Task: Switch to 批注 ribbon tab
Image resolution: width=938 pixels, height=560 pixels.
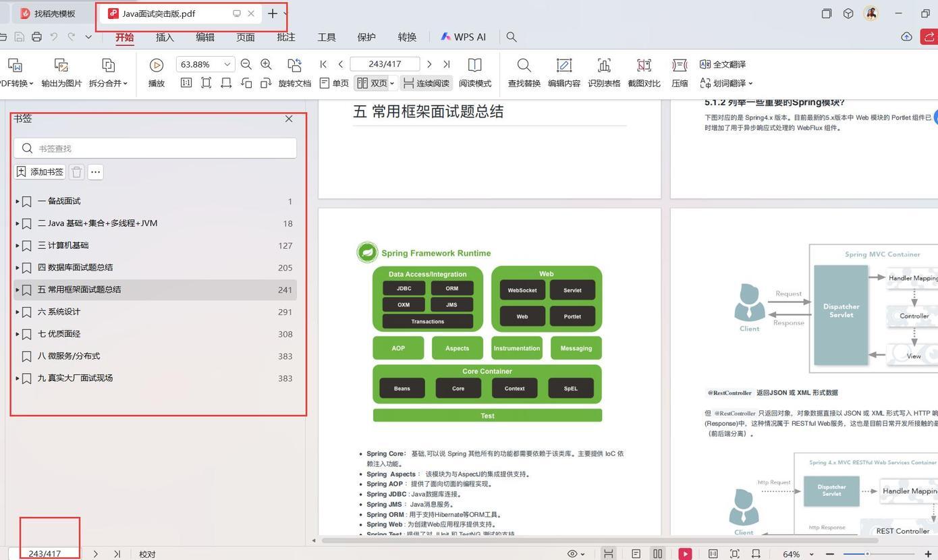Action: (286, 37)
